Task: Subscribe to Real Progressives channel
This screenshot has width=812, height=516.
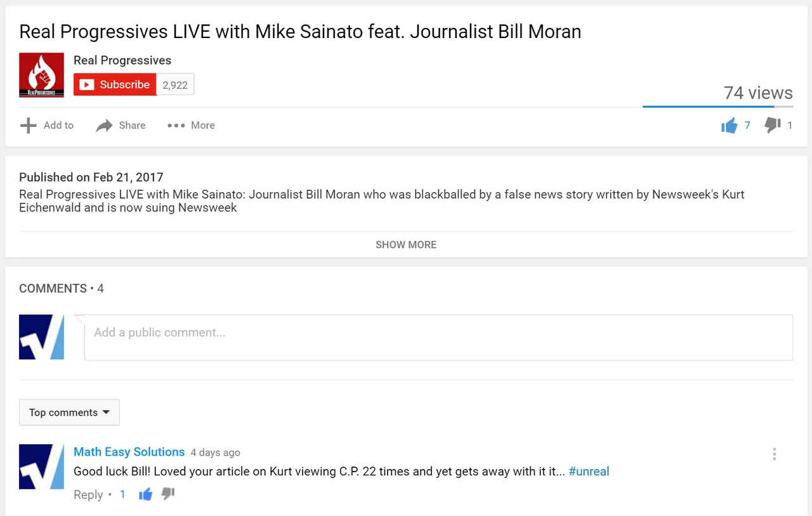Action: pyautogui.click(x=115, y=84)
